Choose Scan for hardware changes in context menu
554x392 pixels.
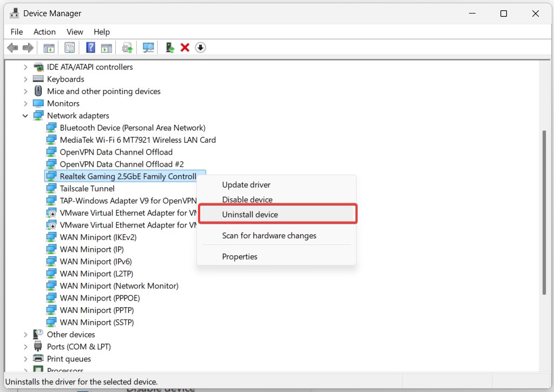[x=276, y=236]
